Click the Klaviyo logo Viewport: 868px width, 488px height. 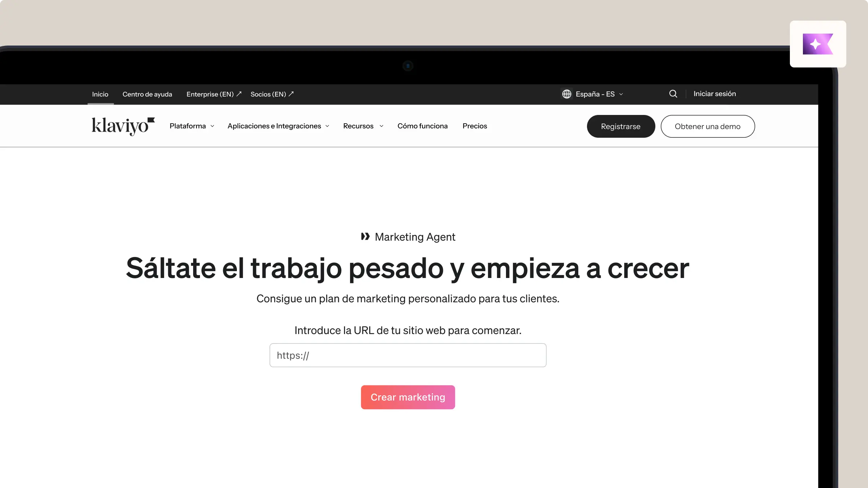point(123,126)
